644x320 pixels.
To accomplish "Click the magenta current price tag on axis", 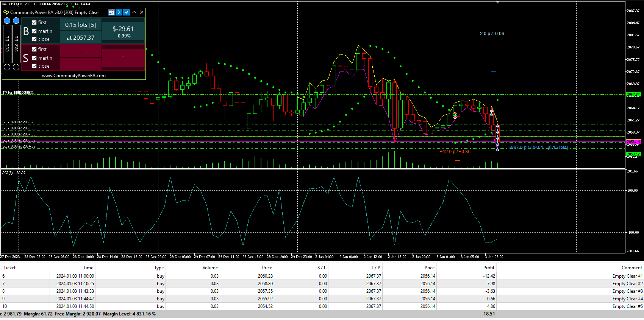I will (x=633, y=142).
